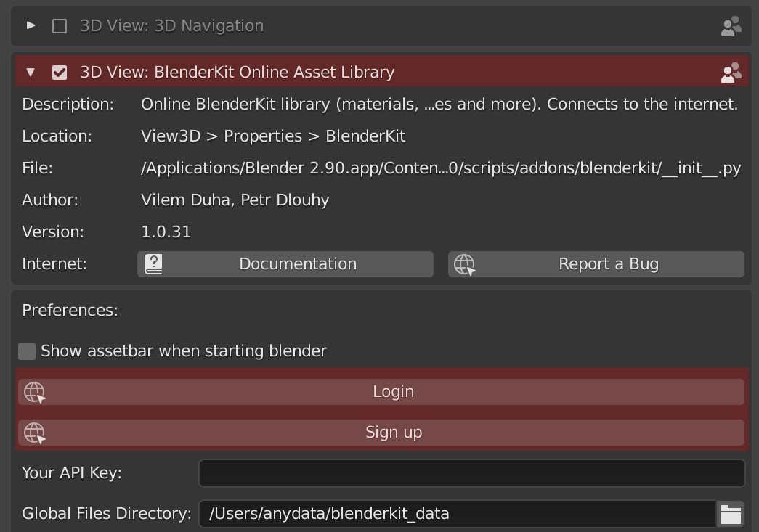Disable the BlenderKit Online Asset Library add-on

click(x=60, y=73)
